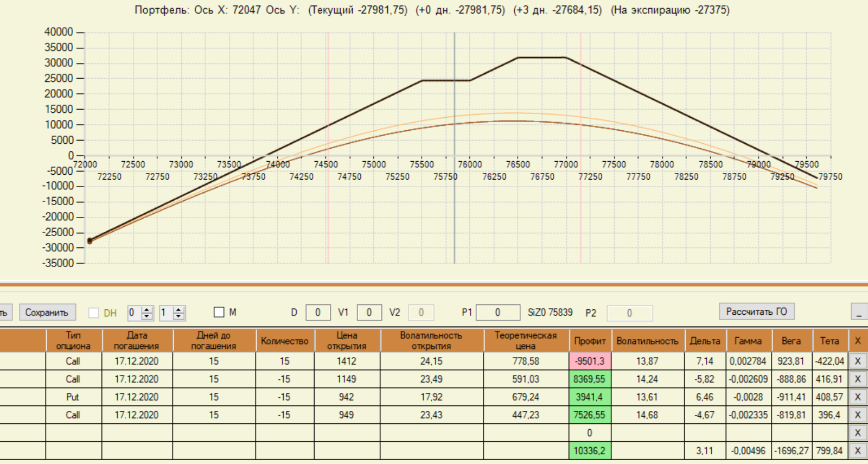Image resolution: width=868 pixels, height=464 pixels.
Task: Select the theoretical price cell 447,23
Action: coord(526,415)
